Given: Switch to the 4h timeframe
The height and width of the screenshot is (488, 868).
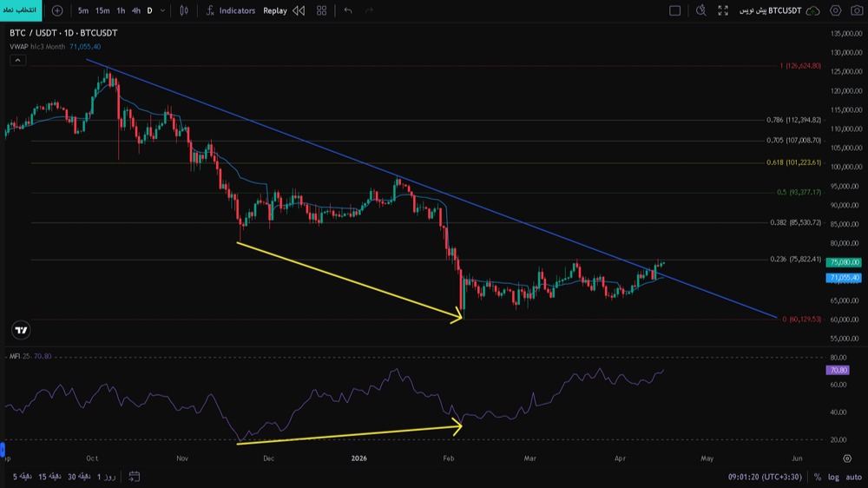Looking at the screenshot, I should (136, 10).
